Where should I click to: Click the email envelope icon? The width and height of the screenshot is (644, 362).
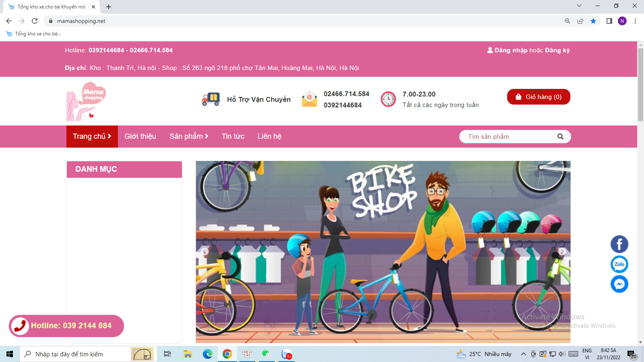pyautogui.click(x=310, y=99)
